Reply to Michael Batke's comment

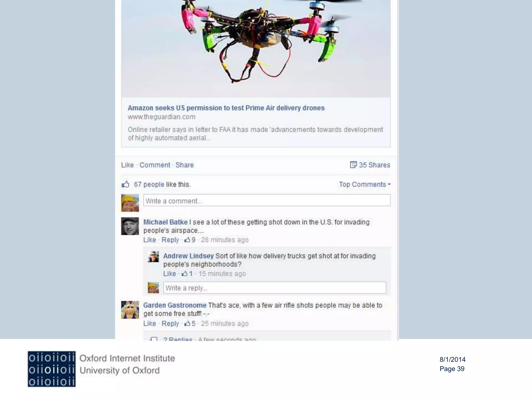[x=170, y=240]
